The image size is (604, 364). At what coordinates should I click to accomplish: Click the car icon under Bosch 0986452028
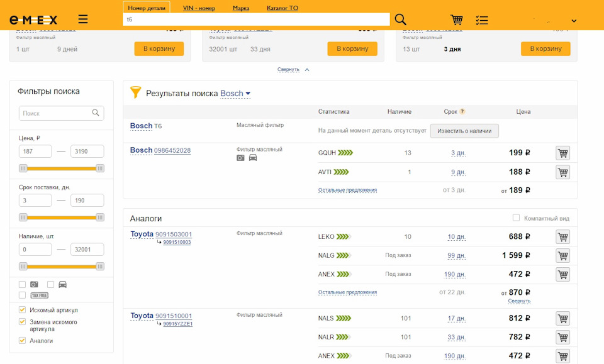pyautogui.click(x=253, y=158)
